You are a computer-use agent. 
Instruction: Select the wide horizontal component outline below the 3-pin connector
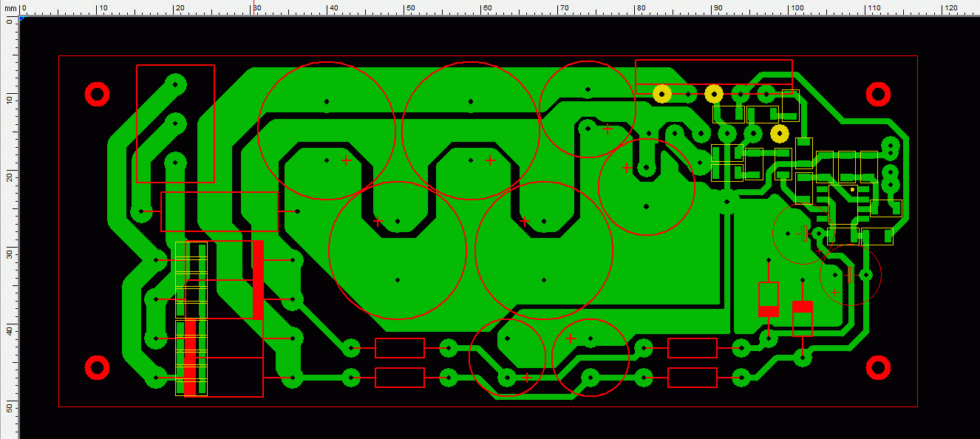[220, 211]
